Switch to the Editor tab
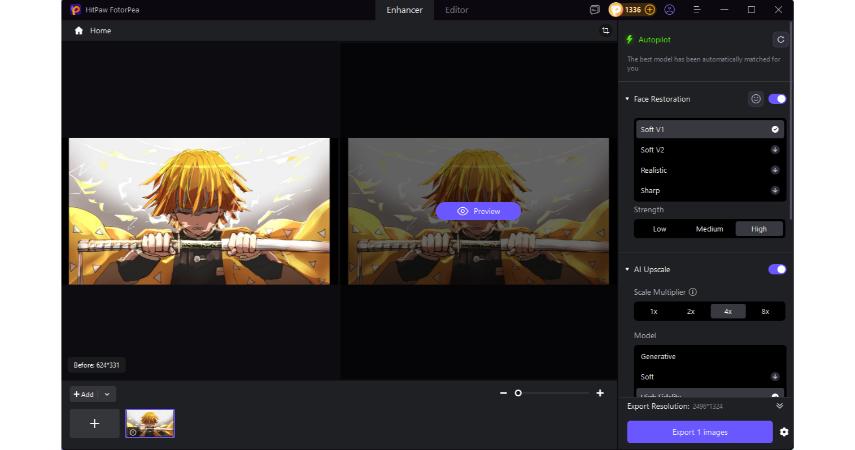Screen dimensions: 855x450 coord(456,10)
